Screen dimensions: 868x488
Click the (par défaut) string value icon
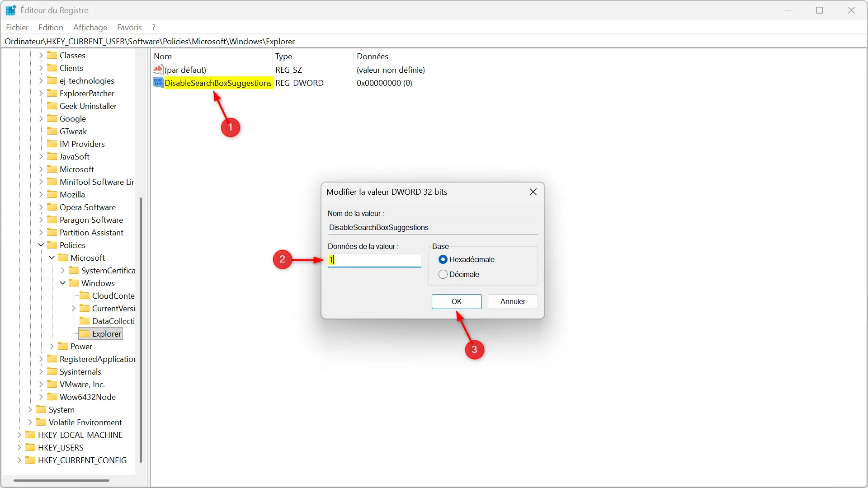click(x=158, y=70)
